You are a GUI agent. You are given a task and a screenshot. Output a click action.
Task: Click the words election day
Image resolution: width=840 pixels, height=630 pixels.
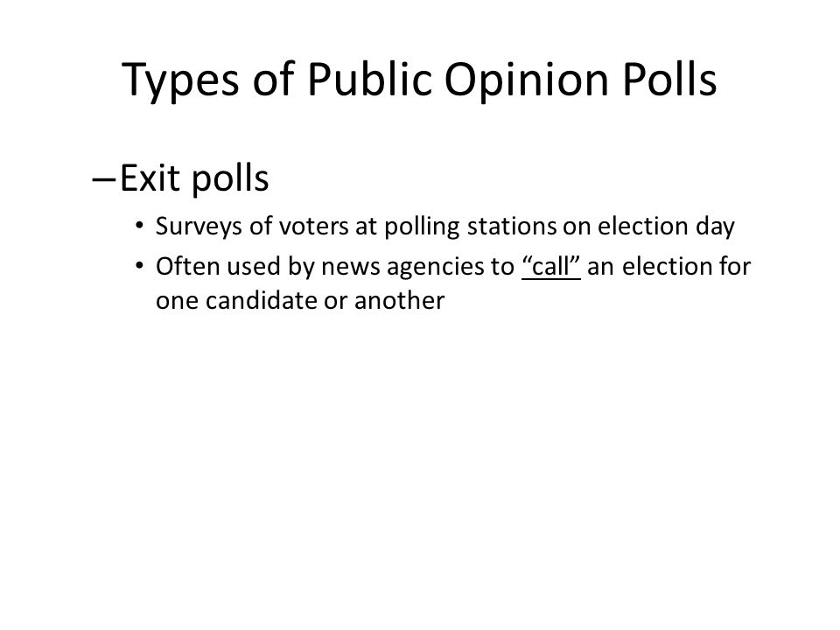[x=666, y=227]
